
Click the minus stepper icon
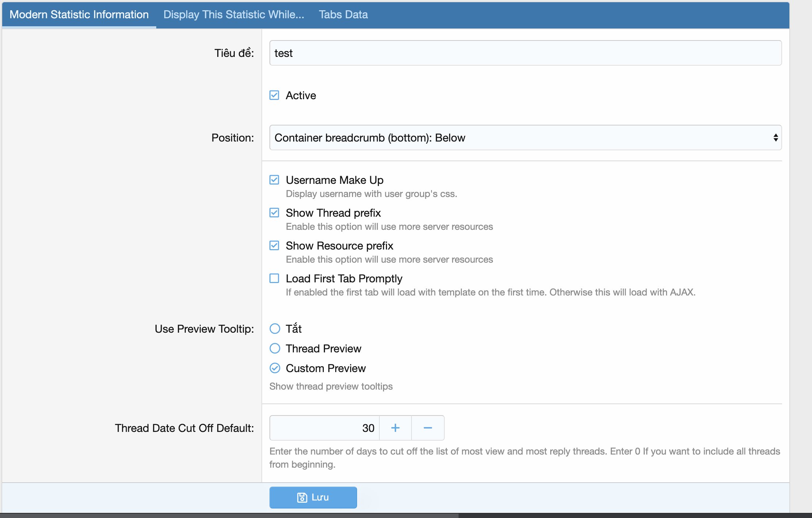point(428,428)
